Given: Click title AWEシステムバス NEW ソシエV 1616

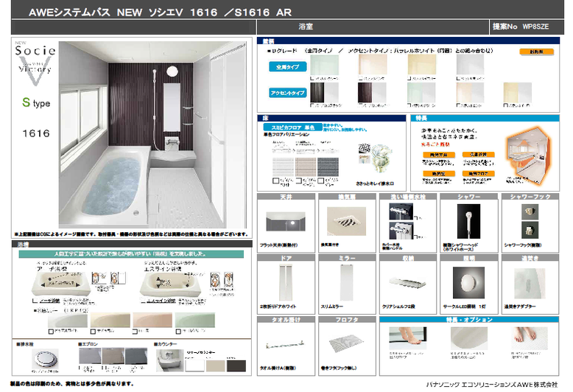Looking at the screenshot, I should [x=160, y=13].
